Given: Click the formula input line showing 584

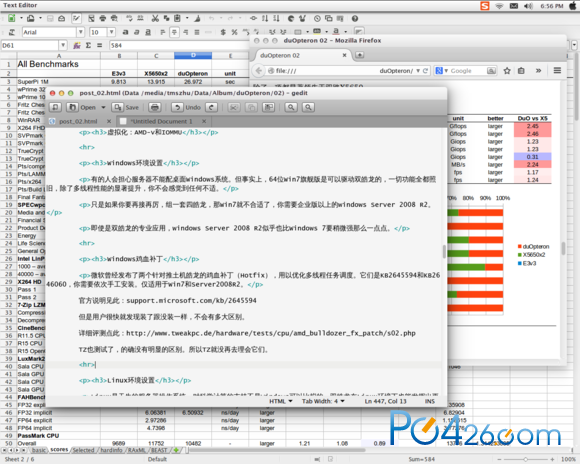Looking at the screenshot, I should (x=179, y=45).
